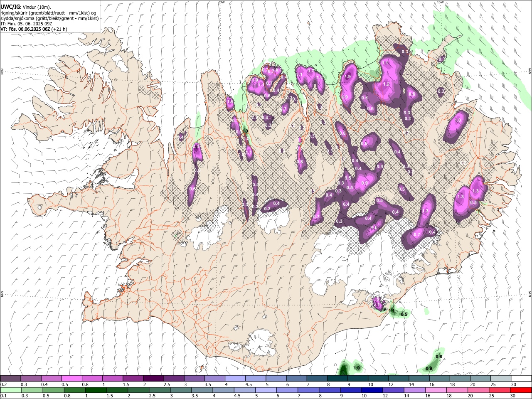Select the 'slydda/snjókoma' legend description line
This screenshot has height=399, width=532.
49,18
